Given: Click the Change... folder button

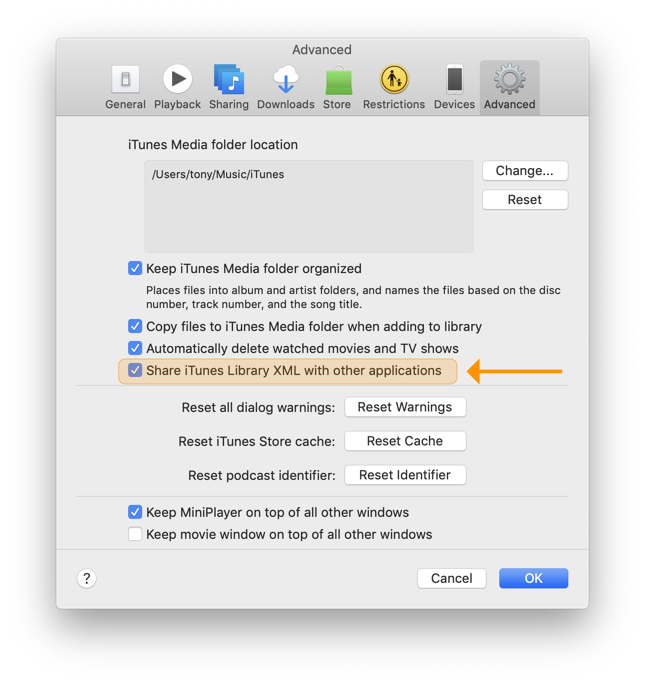Looking at the screenshot, I should pyautogui.click(x=525, y=171).
